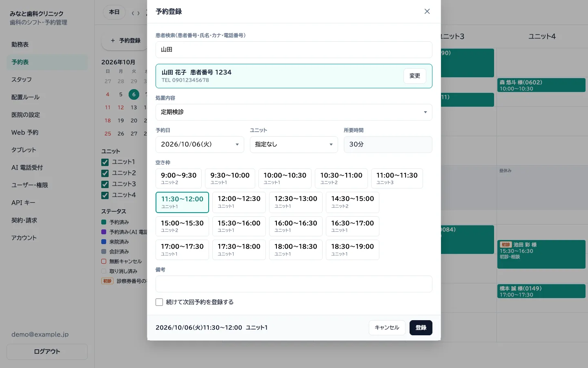Toggle ユニット2 filter checkbox
Viewport: 588px width, 368px height.
[105, 173]
